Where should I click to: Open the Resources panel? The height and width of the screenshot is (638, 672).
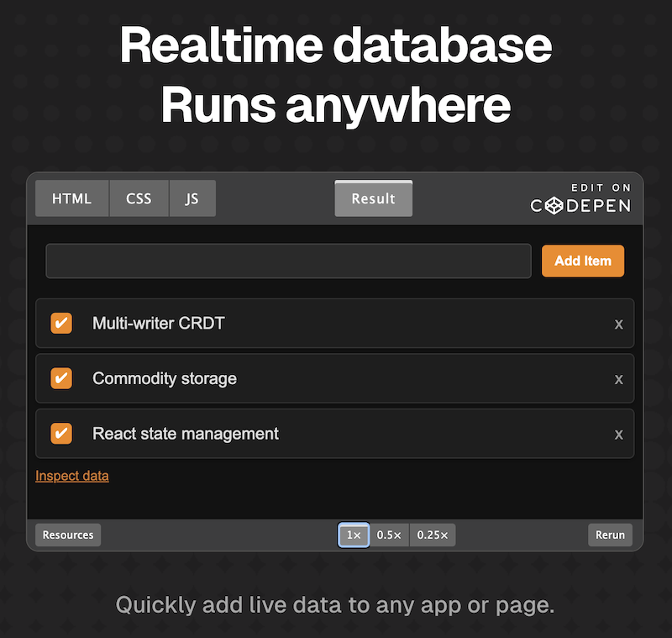pos(67,535)
